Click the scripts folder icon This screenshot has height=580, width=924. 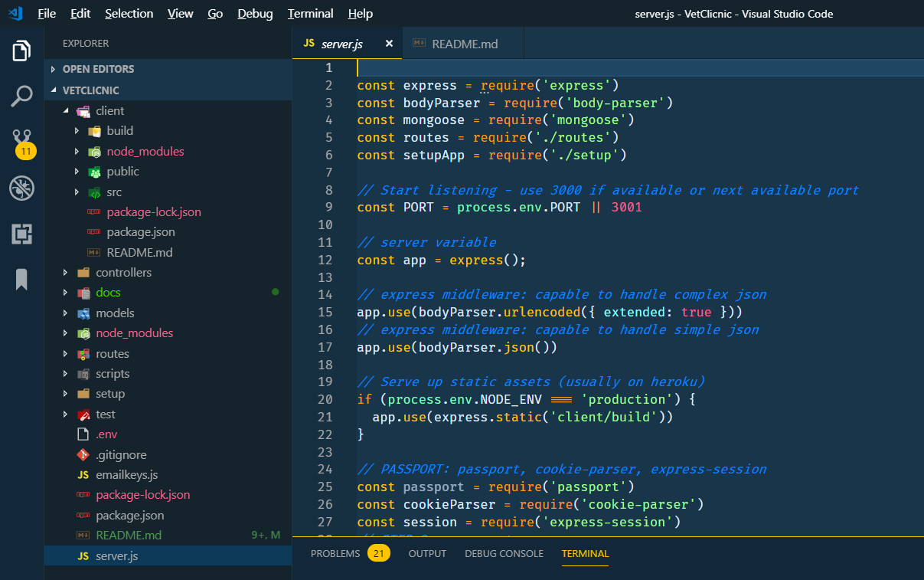83,374
